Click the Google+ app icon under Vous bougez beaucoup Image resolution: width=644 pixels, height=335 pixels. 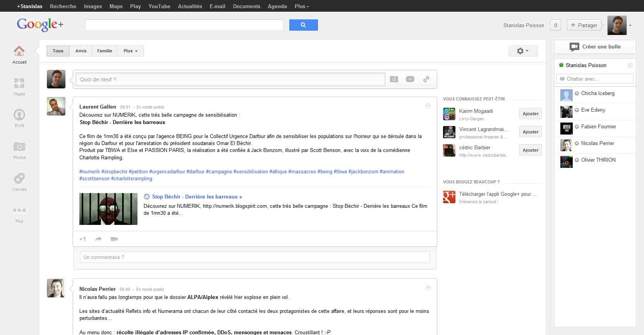449,197
